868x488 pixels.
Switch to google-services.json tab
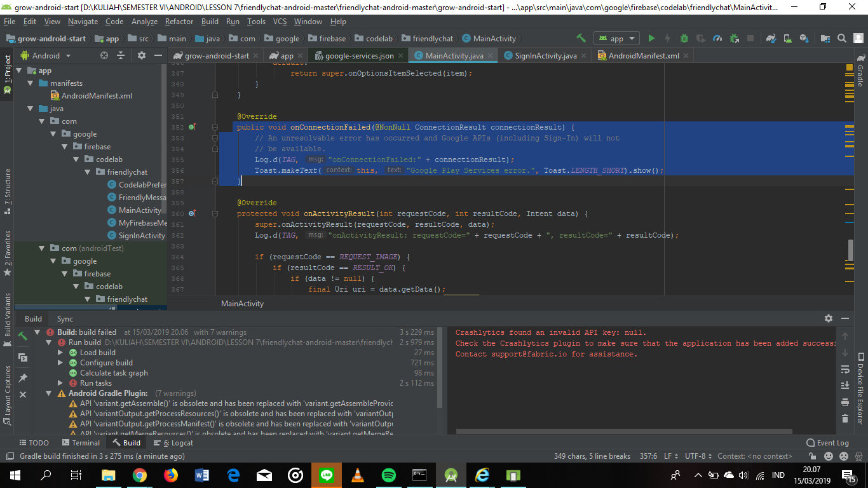point(359,56)
